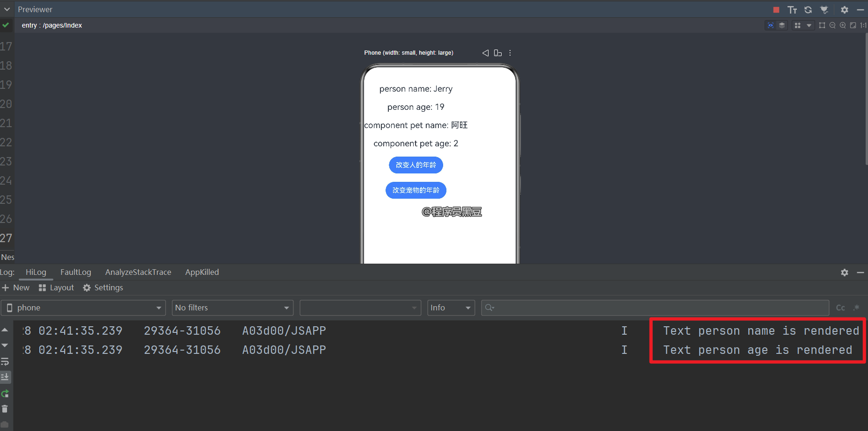Toggle the layers view button
Viewport: 868px width, 431px height.
[x=782, y=25]
